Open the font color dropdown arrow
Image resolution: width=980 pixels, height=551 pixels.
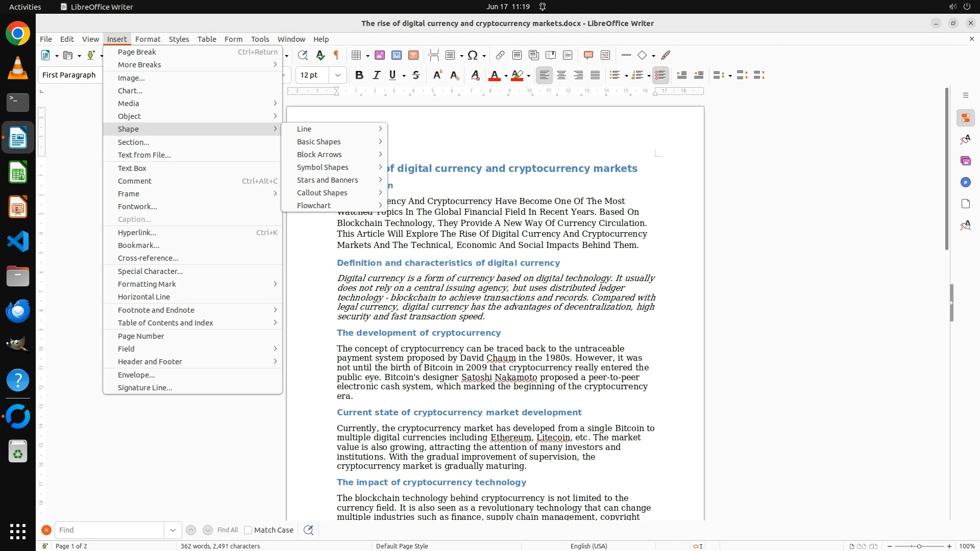click(506, 76)
